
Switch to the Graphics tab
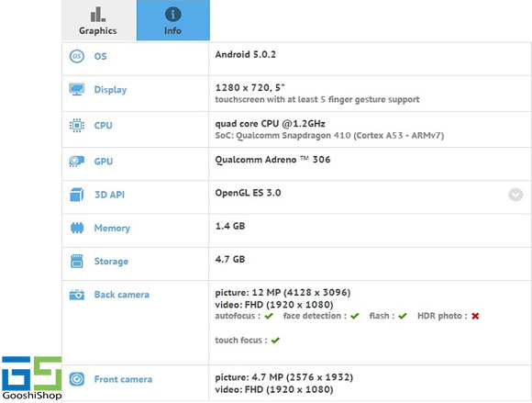point(99,20)
